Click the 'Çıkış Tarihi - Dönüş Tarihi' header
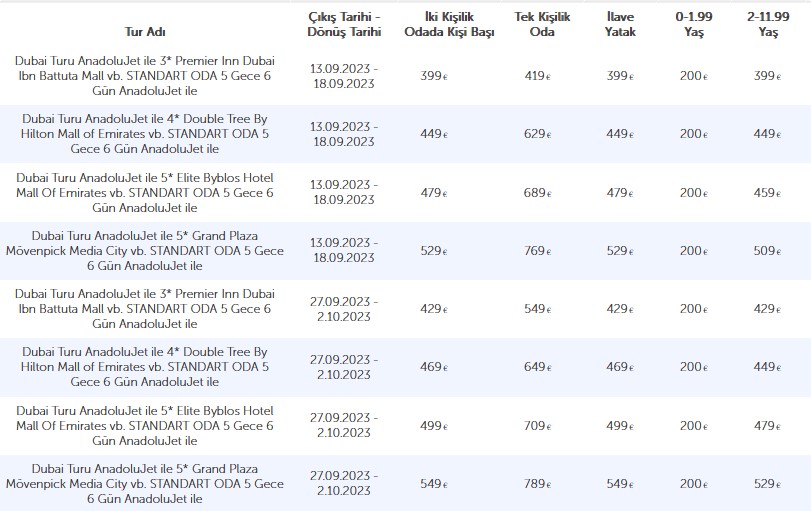The width and height of the screenshot is (811, 511). coord(343,25)
